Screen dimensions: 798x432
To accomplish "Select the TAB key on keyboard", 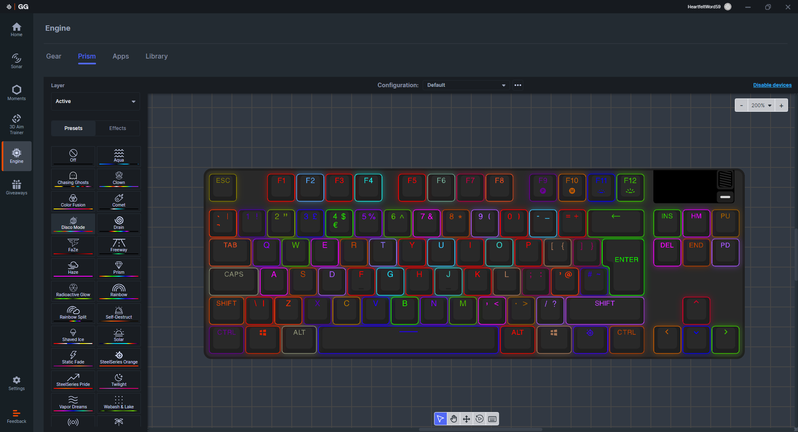I will 230,252.
